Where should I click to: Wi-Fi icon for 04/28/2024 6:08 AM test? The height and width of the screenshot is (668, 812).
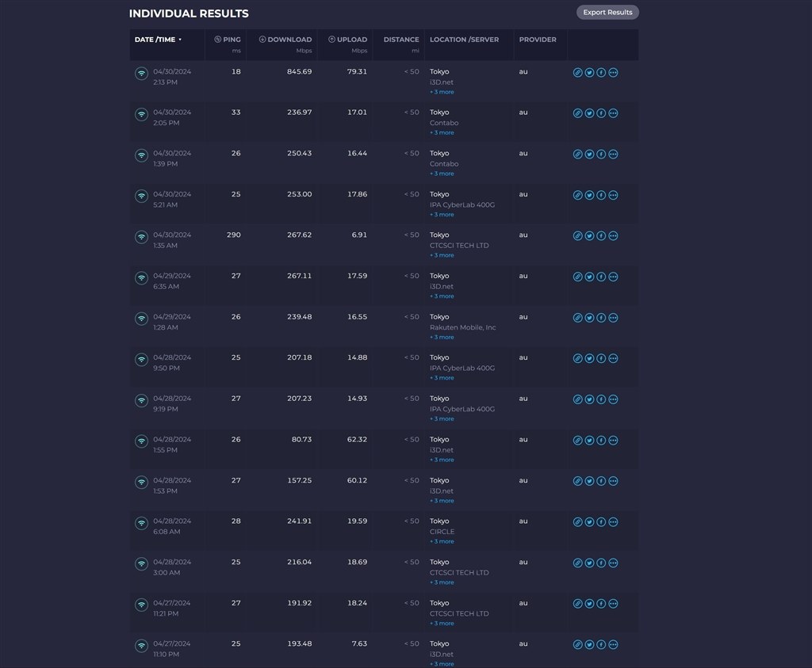[x=141, y=523]
